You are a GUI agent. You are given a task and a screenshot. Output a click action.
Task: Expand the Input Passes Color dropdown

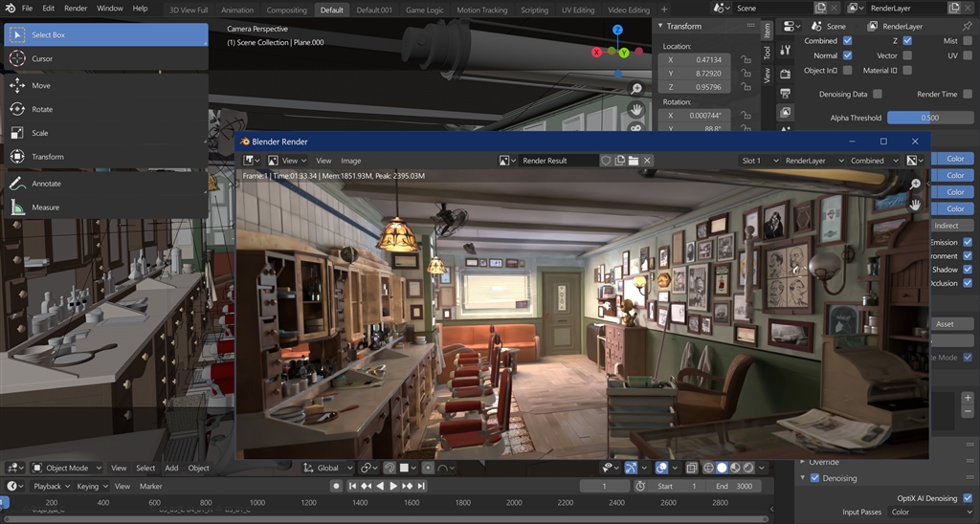click(930, 513)
